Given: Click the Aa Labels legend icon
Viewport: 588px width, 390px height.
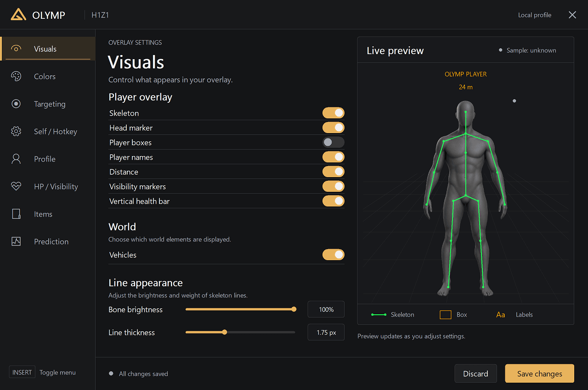Looking at the screenshot, I should 501,315.
